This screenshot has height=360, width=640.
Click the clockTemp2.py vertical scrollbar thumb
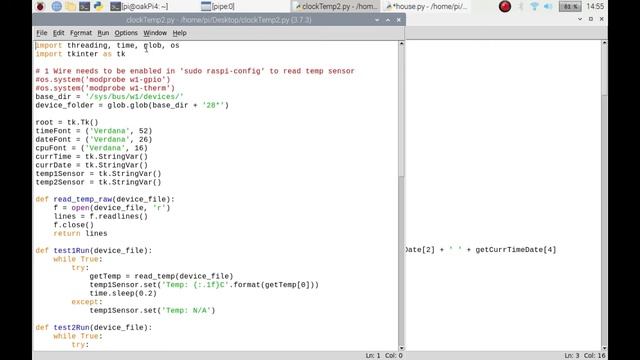pyautogui.click(x=402, y=111)
